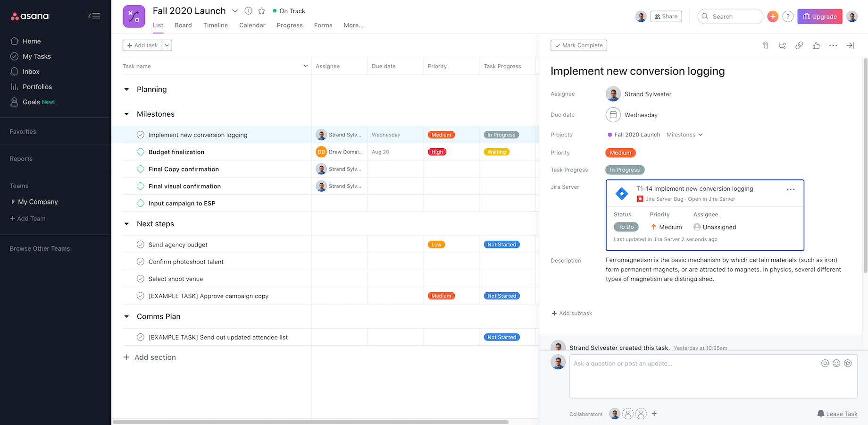This screenshot has height=425, width=868.
Task: Switch to the Calendar tab
Action: click(x=252, y=25)
